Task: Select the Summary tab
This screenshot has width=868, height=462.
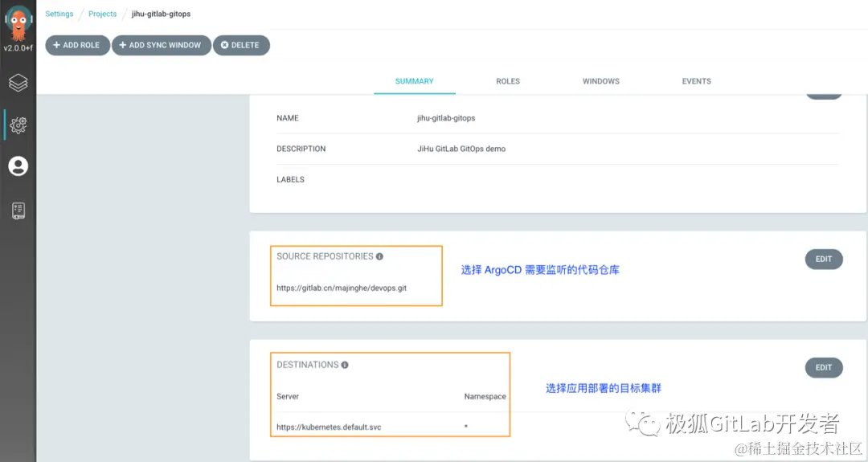Action: (x=414, y=81)
